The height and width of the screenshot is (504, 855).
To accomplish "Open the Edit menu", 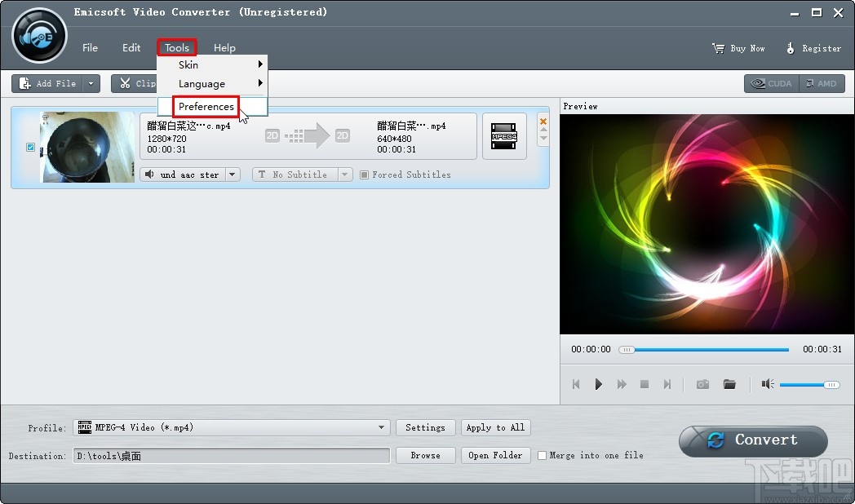I will click(x=131, y=48).
